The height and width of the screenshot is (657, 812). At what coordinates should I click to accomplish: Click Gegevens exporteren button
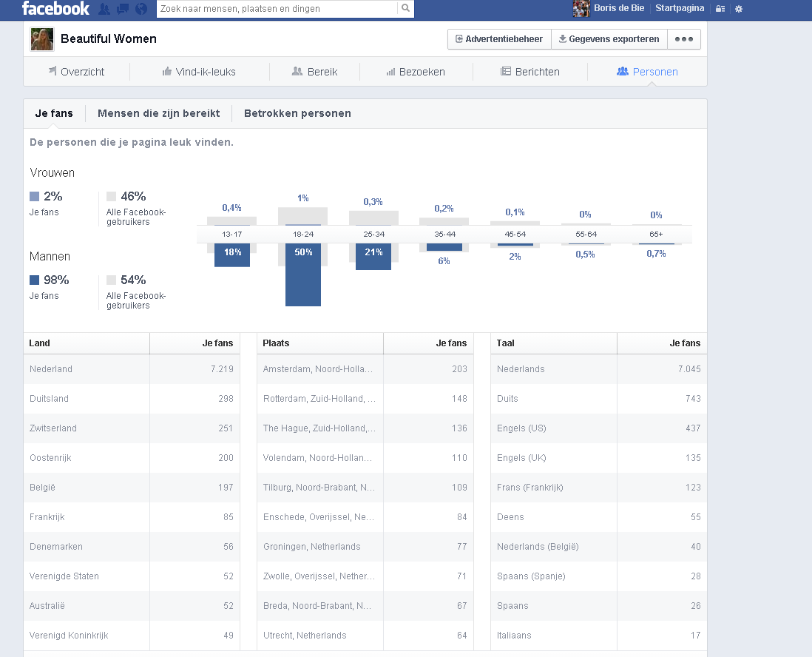pos(609,39)
